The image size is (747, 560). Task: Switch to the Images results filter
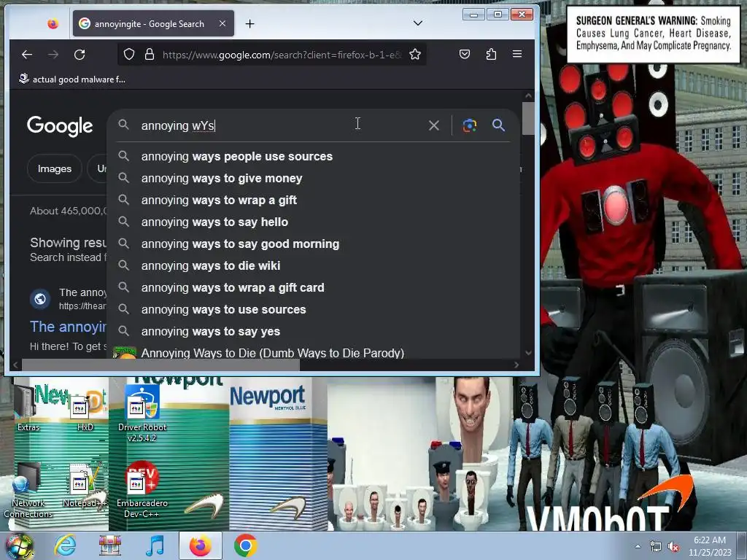(x=54, y=168)
